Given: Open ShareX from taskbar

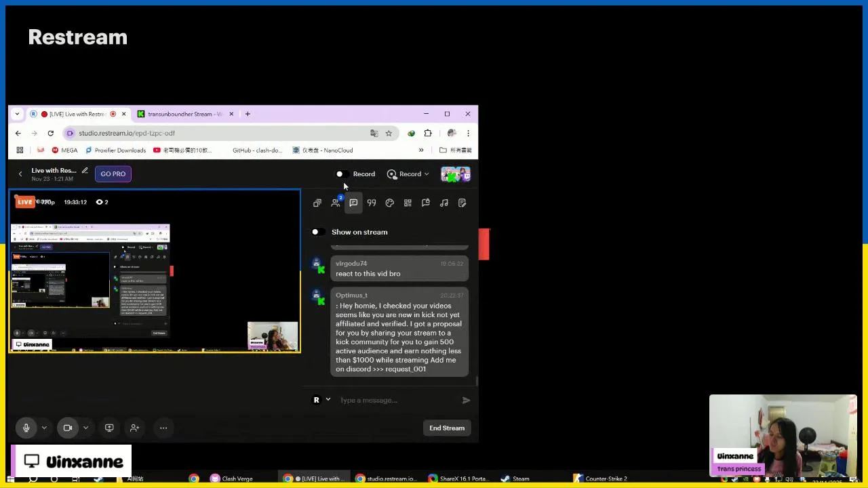Looking at the screenshot, I should [x=459, y=479].
